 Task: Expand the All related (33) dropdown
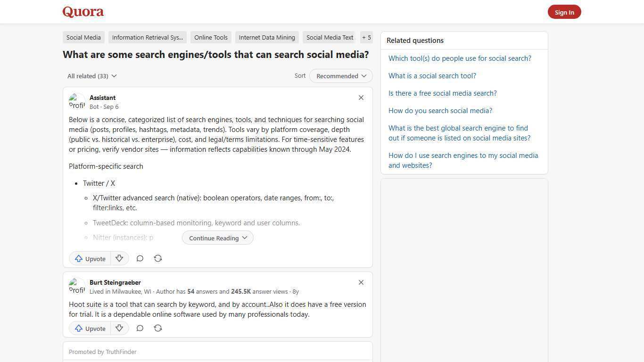click(92, 76)
